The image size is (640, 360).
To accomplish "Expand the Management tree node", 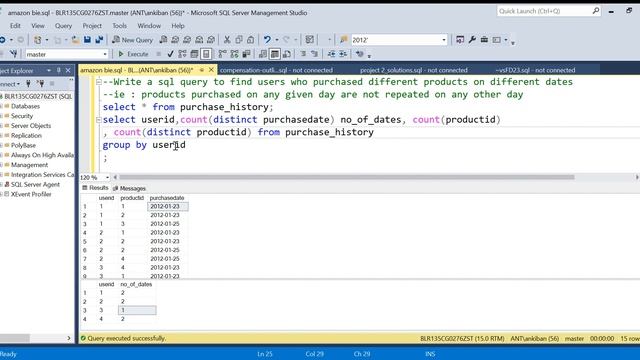I will point(2,165).
